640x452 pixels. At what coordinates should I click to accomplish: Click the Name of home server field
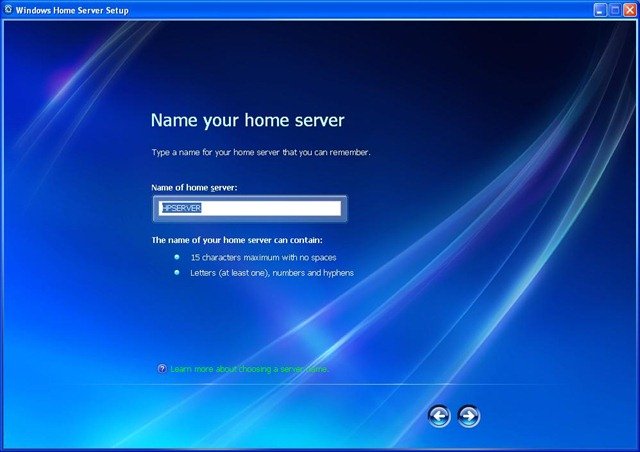250,208
